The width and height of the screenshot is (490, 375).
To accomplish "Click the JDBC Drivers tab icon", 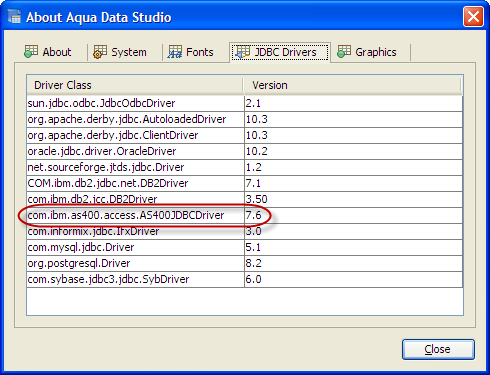I will click(x=243, y=52).
